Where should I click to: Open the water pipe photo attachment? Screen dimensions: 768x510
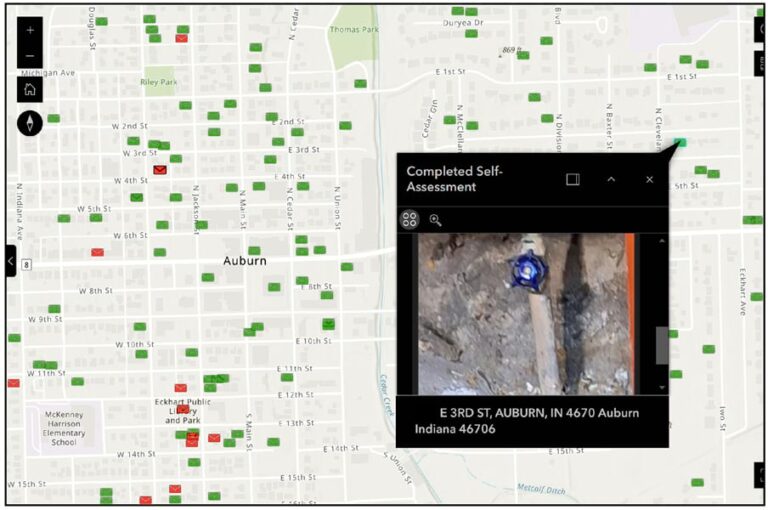point(527,314)
